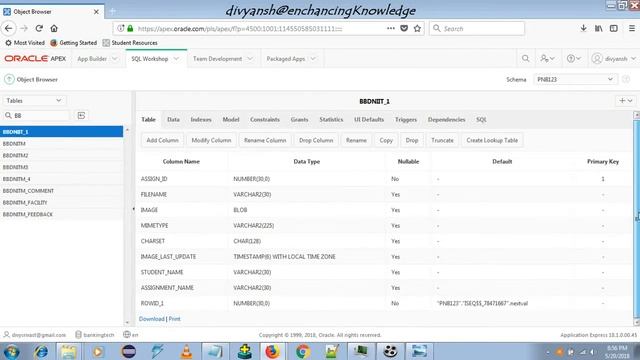Image resolution: width=640 pixels, height=360 pixels.
Task: Select BBDNITM2 table in list
Action: tap(61, 156)
